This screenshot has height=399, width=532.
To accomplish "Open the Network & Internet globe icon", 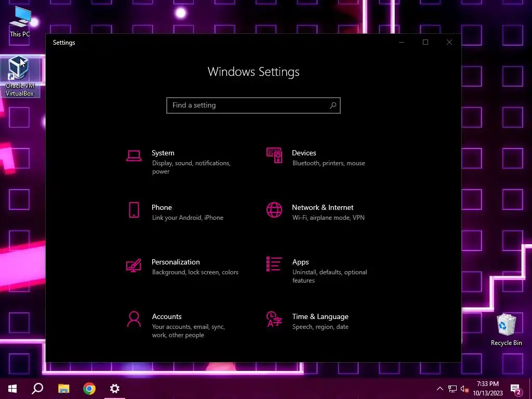I will [x=274, y=210].
